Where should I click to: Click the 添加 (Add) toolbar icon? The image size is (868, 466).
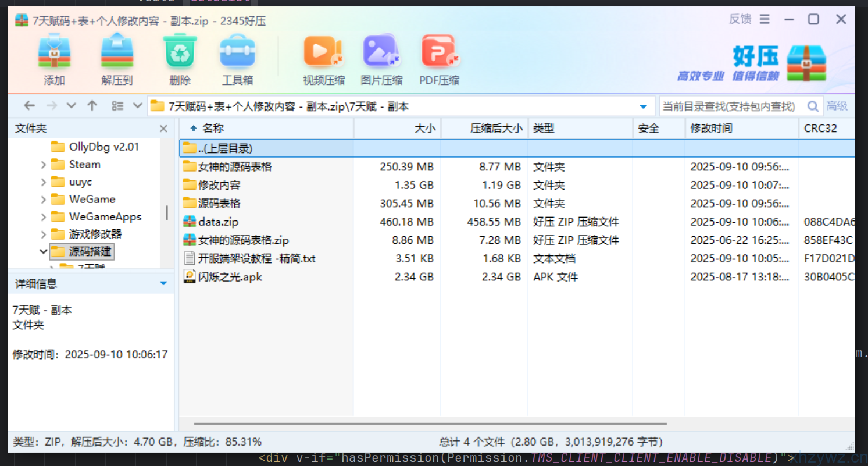54,52
